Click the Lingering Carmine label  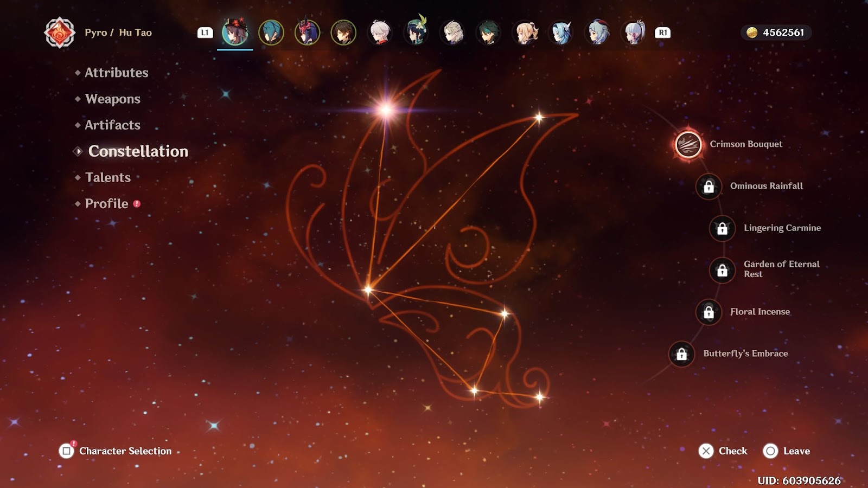[782, 228]
